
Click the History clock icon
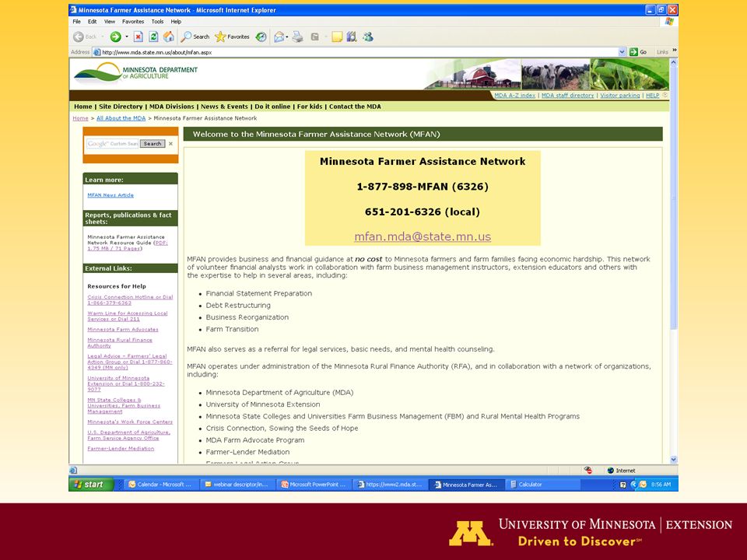(261, 37)
